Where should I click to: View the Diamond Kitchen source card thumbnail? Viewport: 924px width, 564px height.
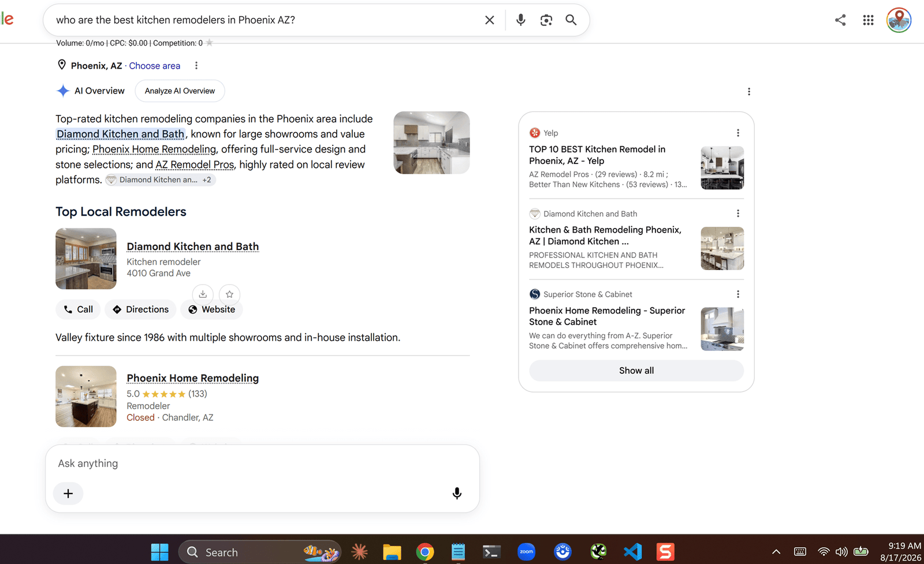point(722,248)
